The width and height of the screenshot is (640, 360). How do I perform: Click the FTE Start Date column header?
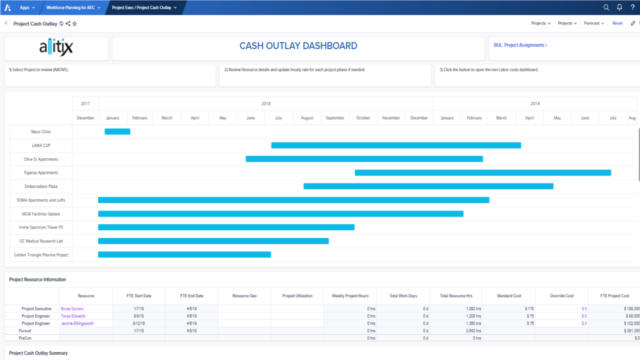(x=139, y=296)
